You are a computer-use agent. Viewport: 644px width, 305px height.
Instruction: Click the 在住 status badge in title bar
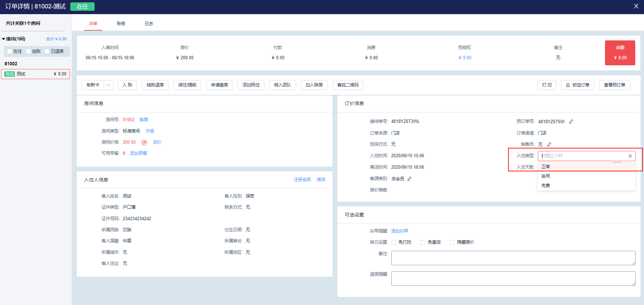click(82, 6)
